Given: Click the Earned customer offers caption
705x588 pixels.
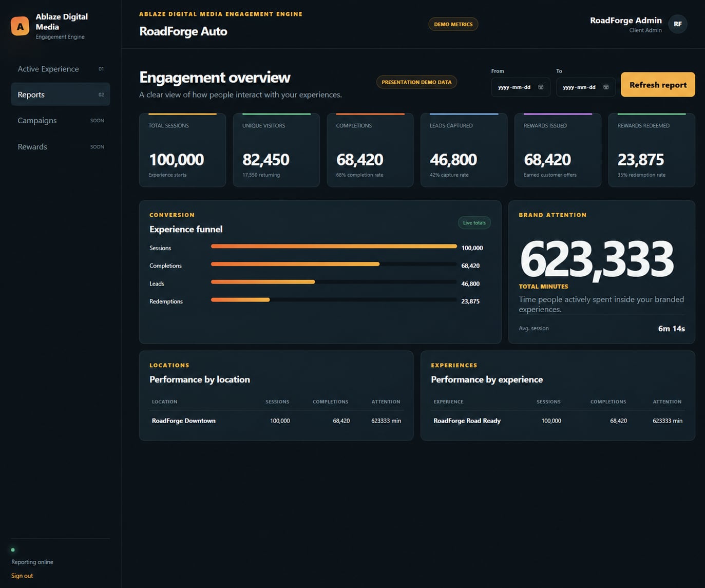Looking at the screenshot, I should point(550,175).
